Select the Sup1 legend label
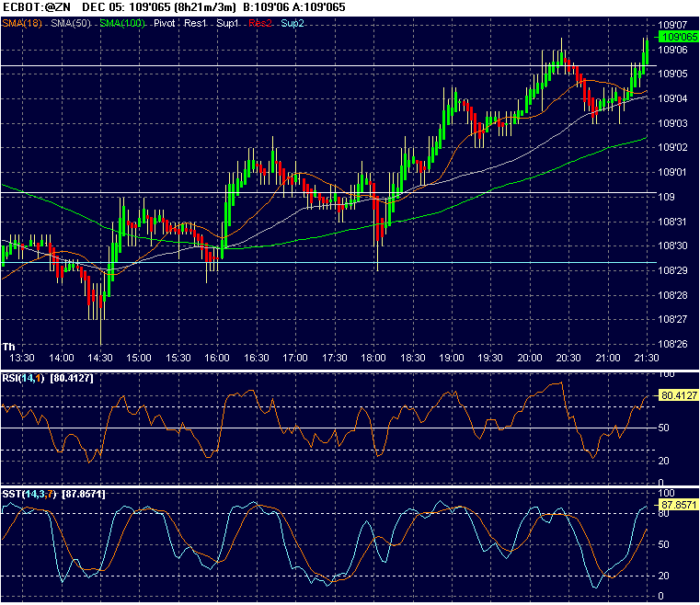This screenshot has width=700, height=605. (x=228, y=23)
